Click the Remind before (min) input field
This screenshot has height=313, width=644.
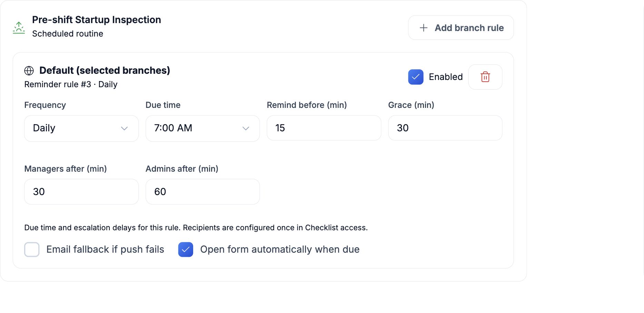pyautogui.click(x=324, y=128)
